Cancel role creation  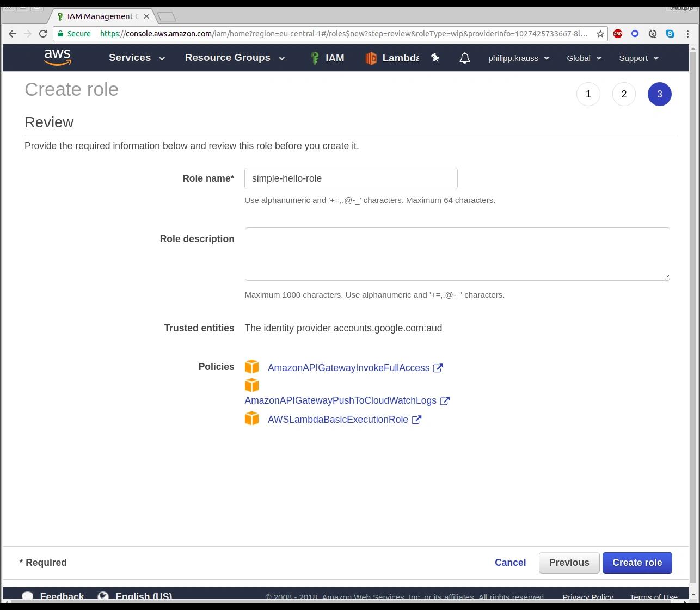[510, 563]
